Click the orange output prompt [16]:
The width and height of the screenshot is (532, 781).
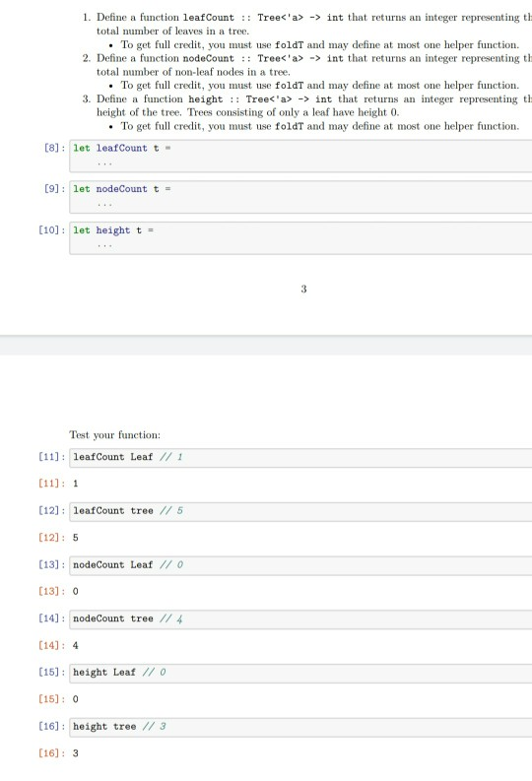52,753
